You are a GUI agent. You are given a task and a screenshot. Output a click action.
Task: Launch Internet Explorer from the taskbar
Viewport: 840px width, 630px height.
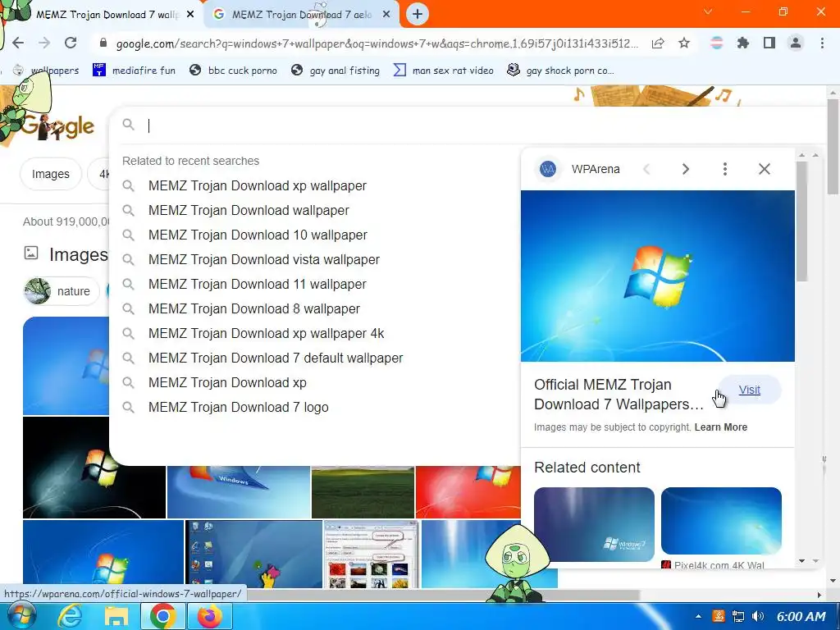(x=69, y=617)
